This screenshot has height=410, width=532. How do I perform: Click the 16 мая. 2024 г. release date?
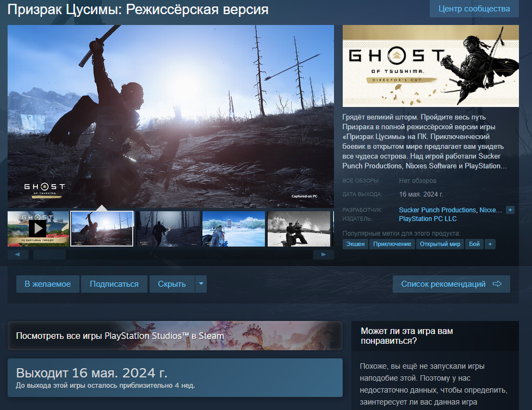pyautogui.click(x=421, y=194)
